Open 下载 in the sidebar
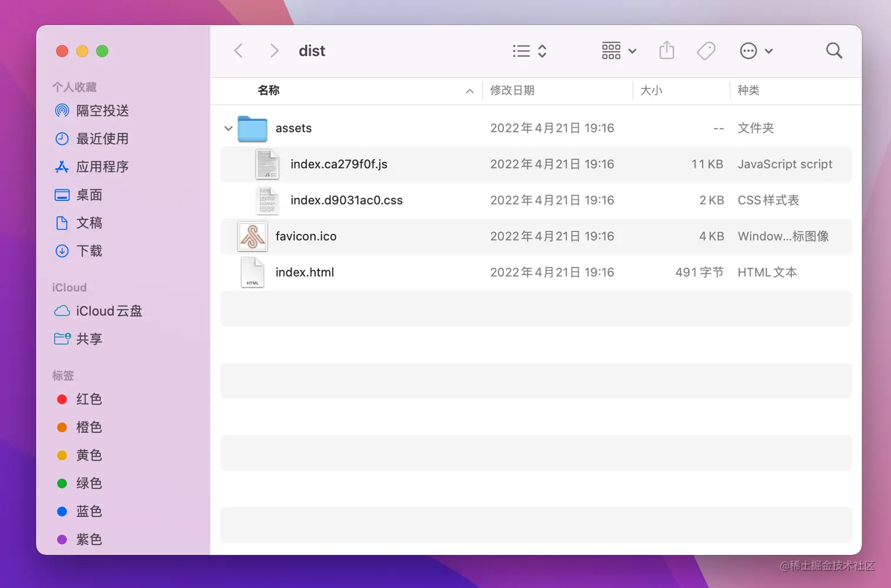The height and width of the screenshot is (588, 891). [89, 251]
